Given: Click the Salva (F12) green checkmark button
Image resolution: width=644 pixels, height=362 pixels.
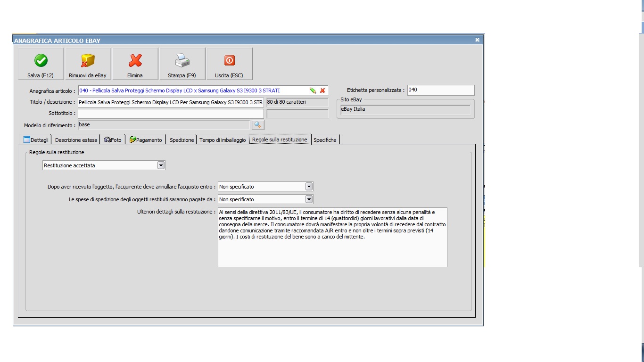Looking at the screenshot, I should [41, 64].
